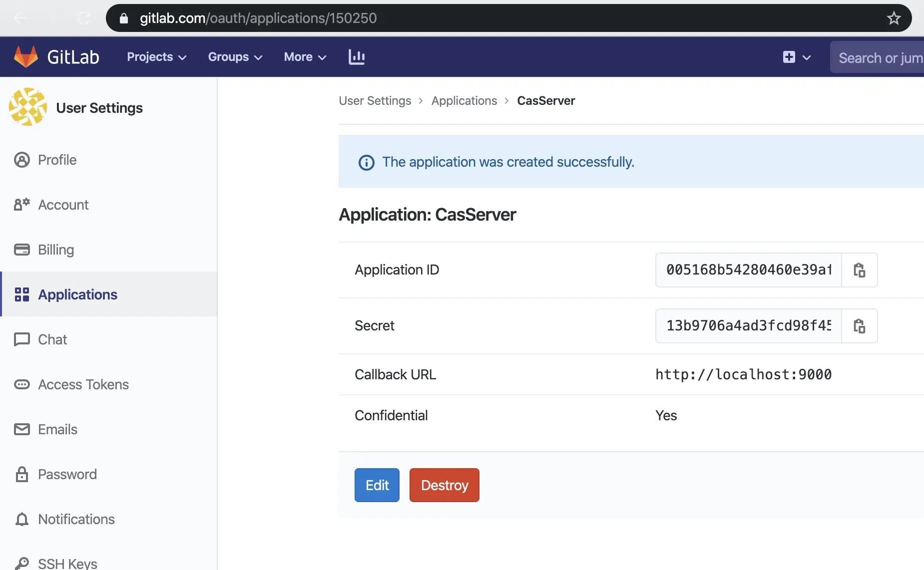Click the Profile sidebar icon

click(x=21, y=160)
